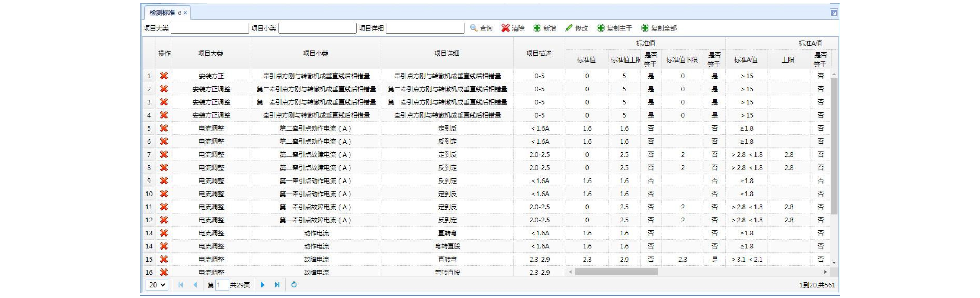
Task: Click the 查询 search icon button
Action: [481, 28]
